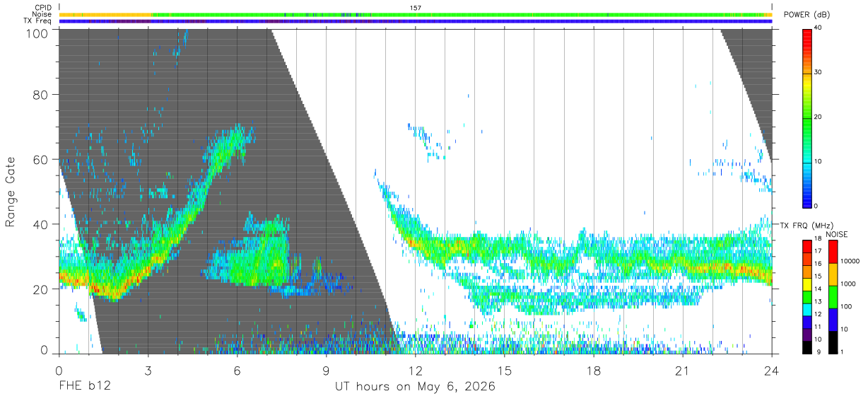Click the TX frequency legend value 14
Screen dimensions: 868x401
[x=818, y=289]
